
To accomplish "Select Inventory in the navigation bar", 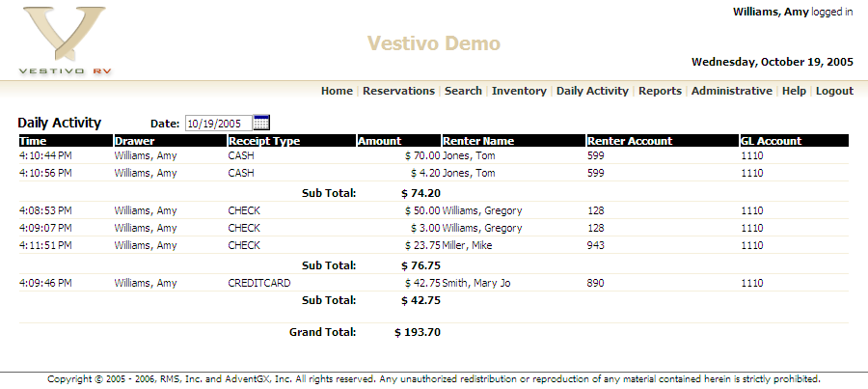I will pyautogui.click(x=519, y=91).
